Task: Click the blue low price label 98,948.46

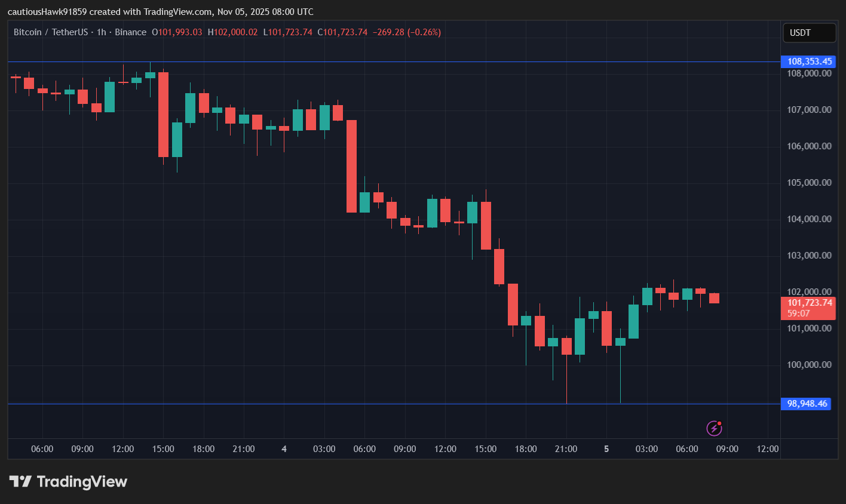Action: tap(805, 404)
